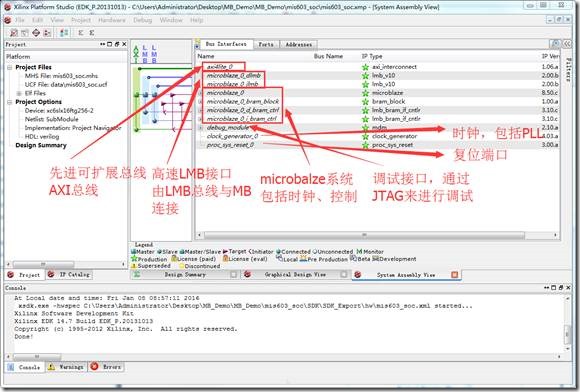Click the double-chevron collapse icon near Filters
580x392 pixels.
pos(567,44)
